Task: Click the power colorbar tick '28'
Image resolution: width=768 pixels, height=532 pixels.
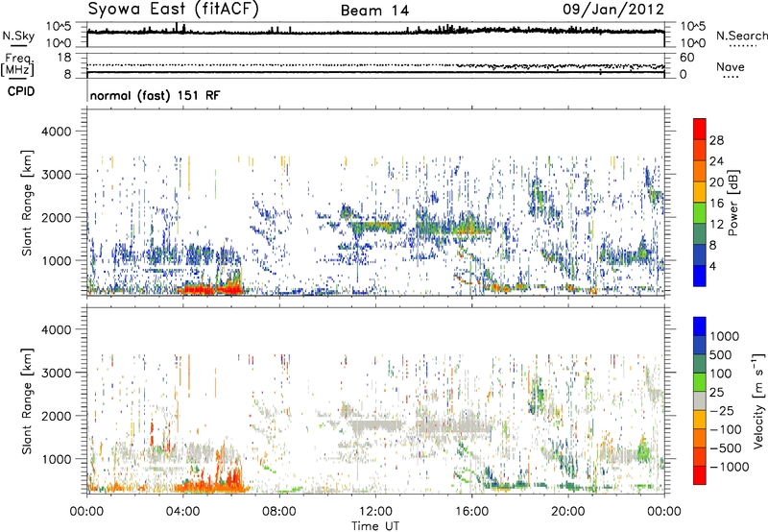Action: [716, 140]
